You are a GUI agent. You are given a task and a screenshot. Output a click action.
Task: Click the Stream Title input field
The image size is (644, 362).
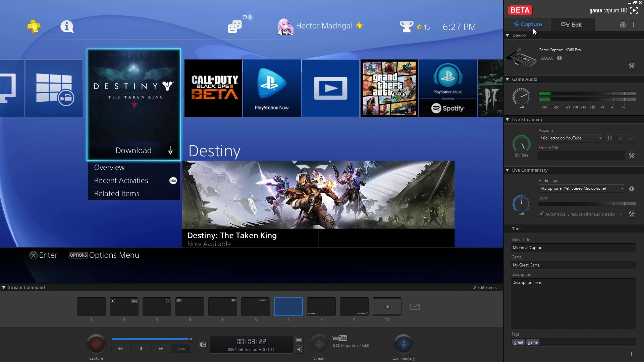click(x=582, y=156)
